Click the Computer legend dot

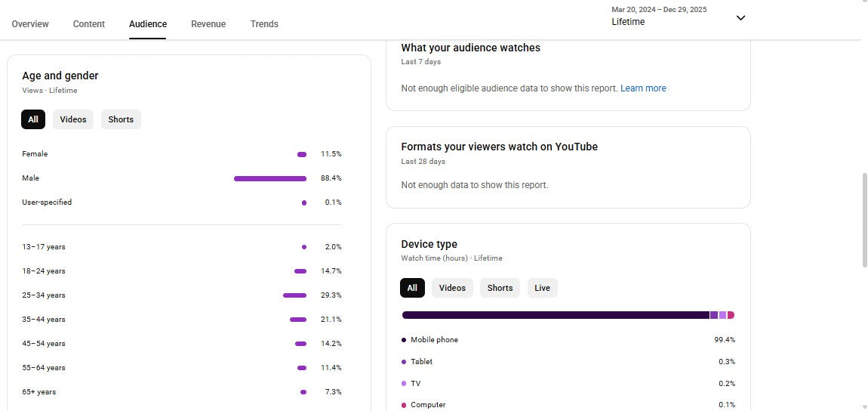[404, 405]
